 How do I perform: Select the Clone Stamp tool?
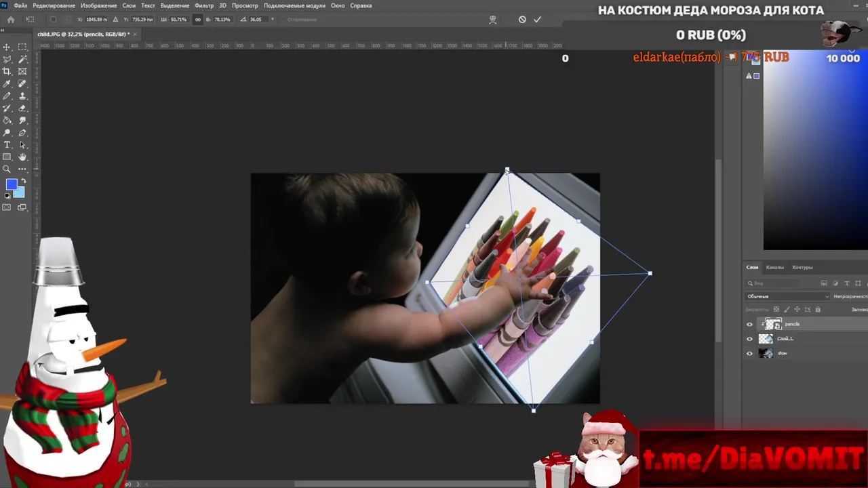[22, 96]
